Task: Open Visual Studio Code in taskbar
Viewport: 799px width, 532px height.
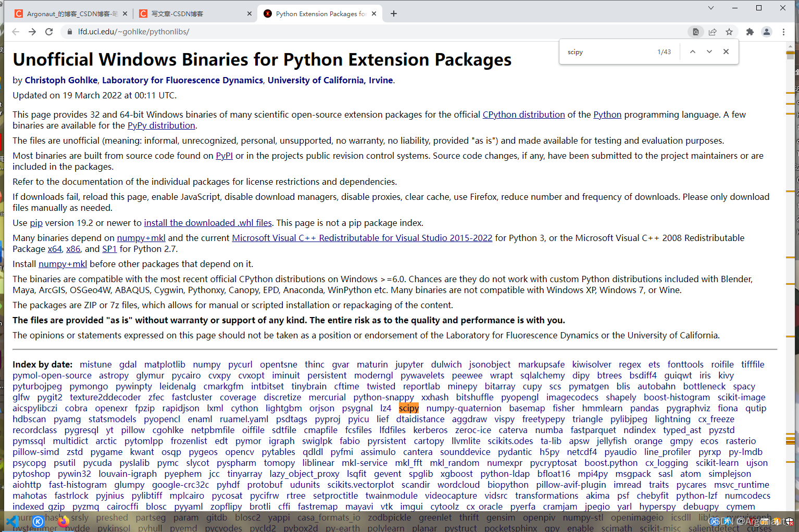Action: pos(11,521)
